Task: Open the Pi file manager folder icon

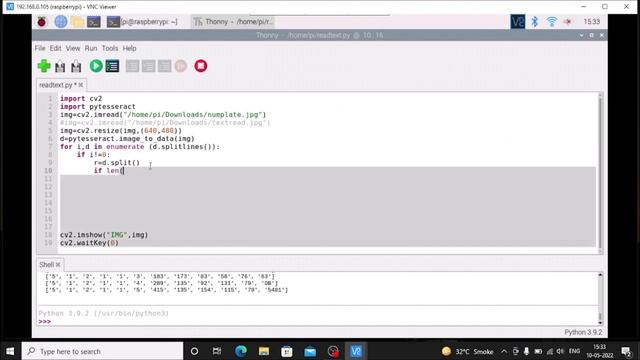Action: pyautogui.click(x=77, y=22)
